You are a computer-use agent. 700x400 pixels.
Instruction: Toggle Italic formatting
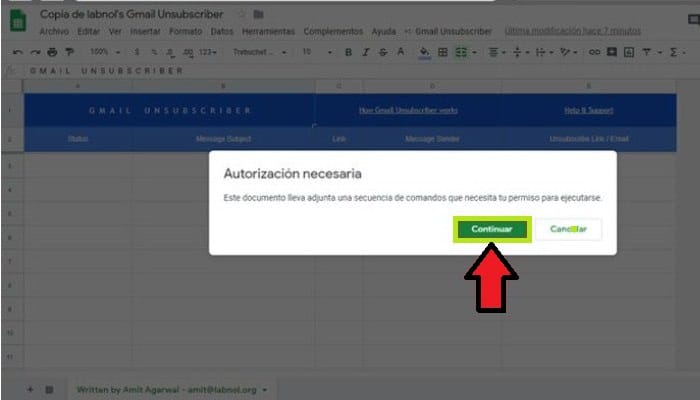[366, 53]
